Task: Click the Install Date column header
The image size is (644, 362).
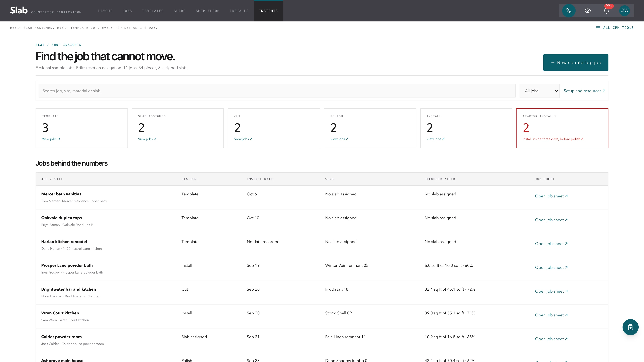Action: (x=259, y=179)
